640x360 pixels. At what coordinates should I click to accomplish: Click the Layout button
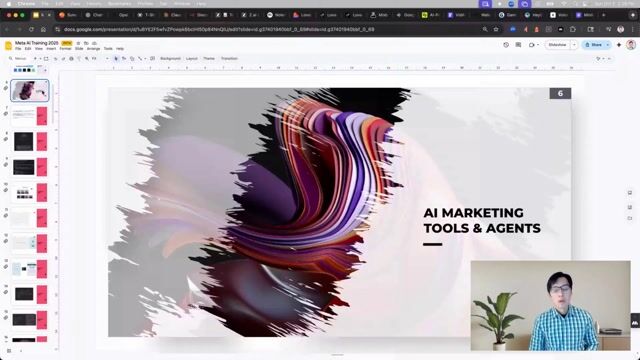click(192, 59)
